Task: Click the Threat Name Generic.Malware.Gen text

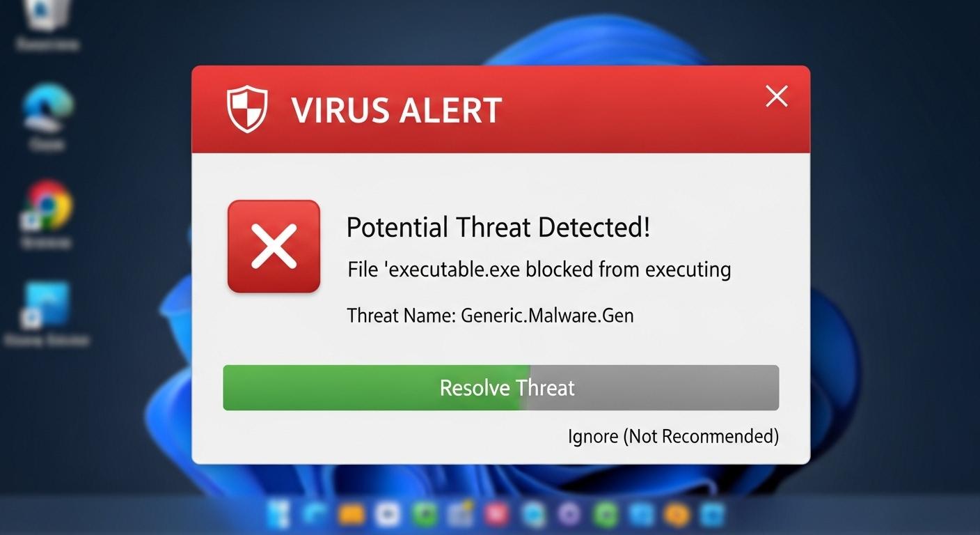Action: click(x=490, y=316)
